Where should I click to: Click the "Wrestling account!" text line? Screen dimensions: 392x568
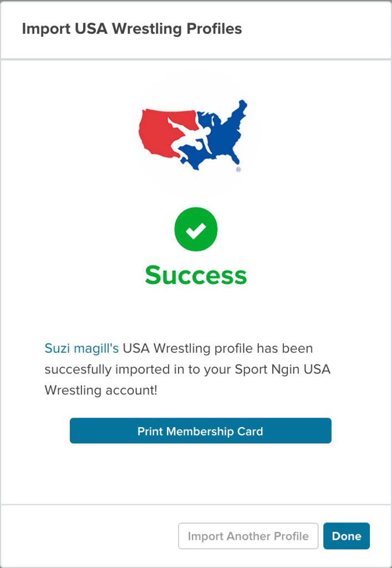(101, 390)
